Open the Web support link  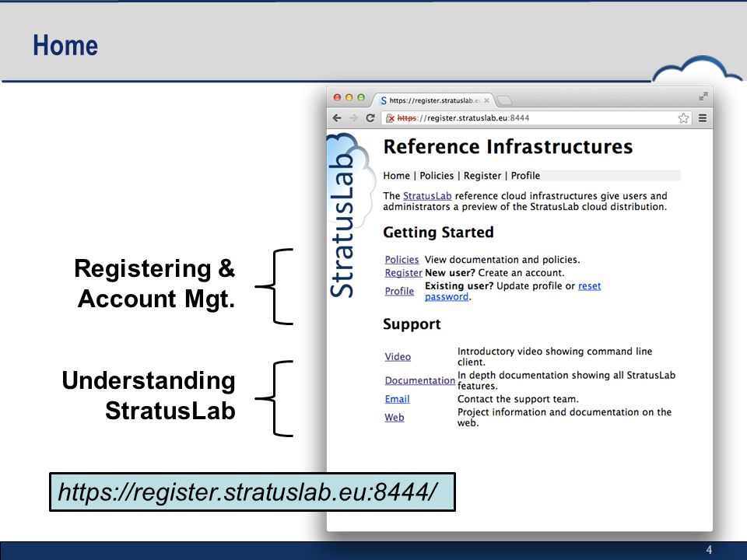pyautogui.click(x=395, y=418)
